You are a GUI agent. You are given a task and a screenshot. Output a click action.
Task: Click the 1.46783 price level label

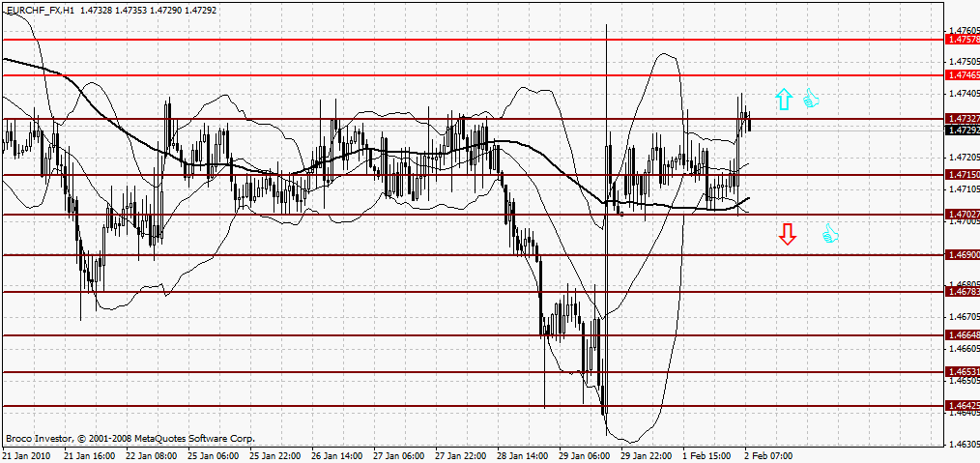pos(963,292)
